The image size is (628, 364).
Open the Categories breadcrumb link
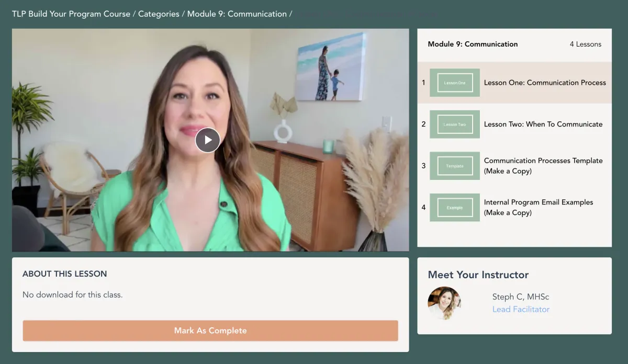pos(159,14)
